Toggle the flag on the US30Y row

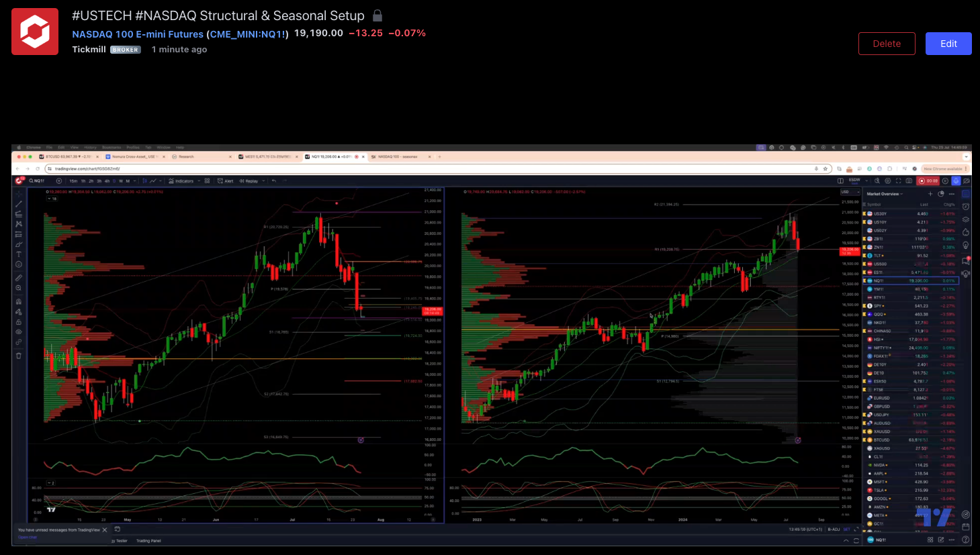point(864,213)
